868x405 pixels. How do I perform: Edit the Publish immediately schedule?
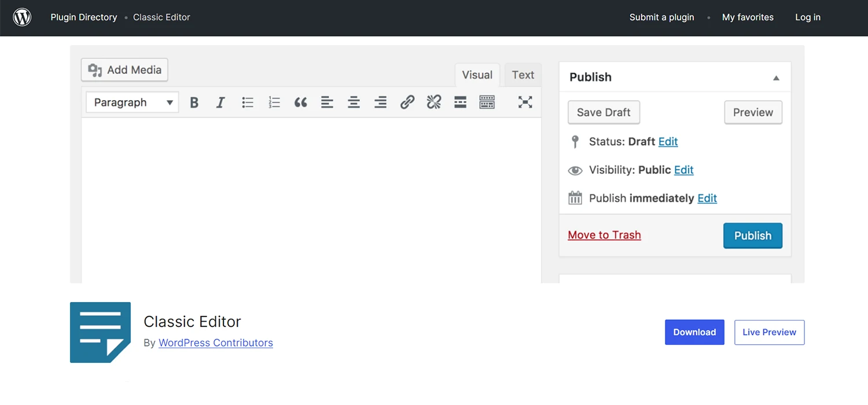click(707, 198)
